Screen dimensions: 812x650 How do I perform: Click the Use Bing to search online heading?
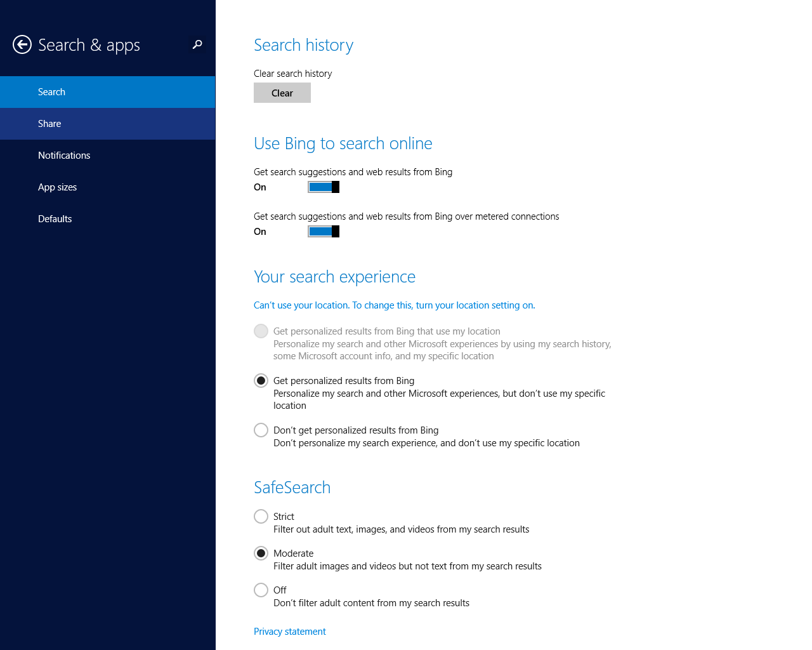point(343,143)
